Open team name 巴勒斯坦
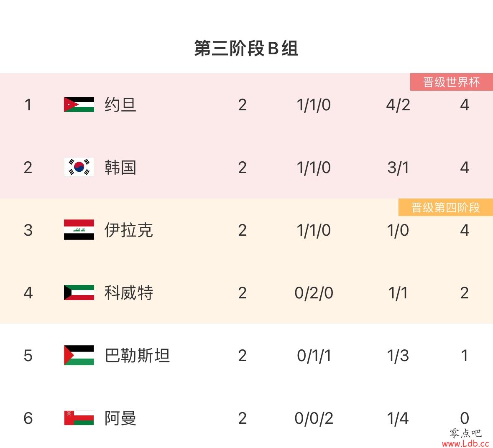This screenshot has height=448, width=493. [x=137, y=355]
